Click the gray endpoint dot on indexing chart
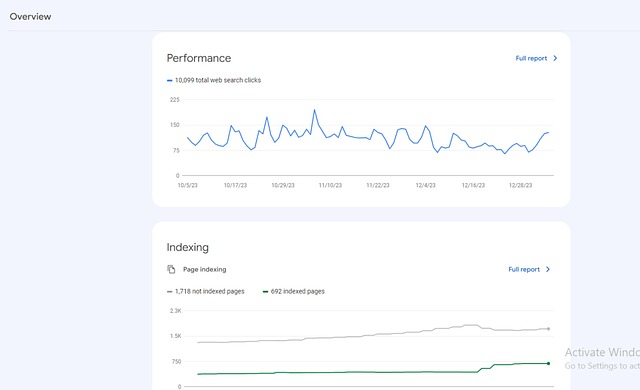Screen dimensions: 640x390 click(x=548, y=328)
